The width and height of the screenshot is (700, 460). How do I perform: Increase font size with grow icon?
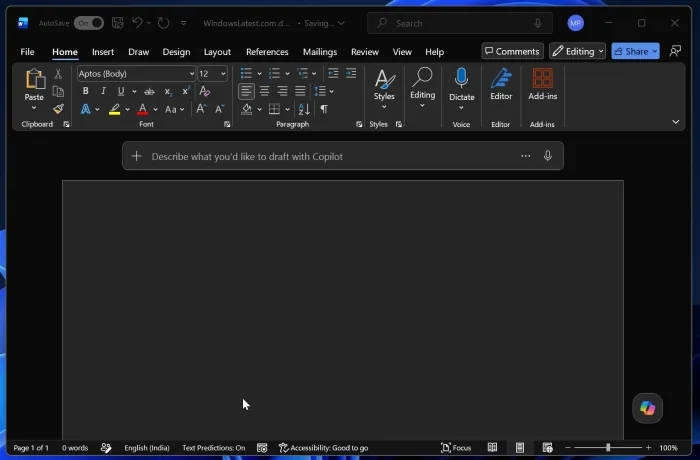(201, 109)
